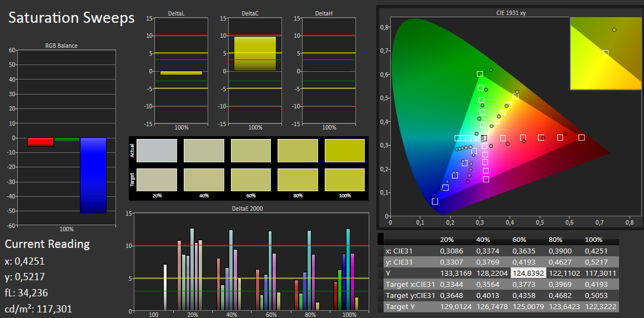
Task: Click the 100% red primary target square in CIE chart
Action: pos(582,137)
